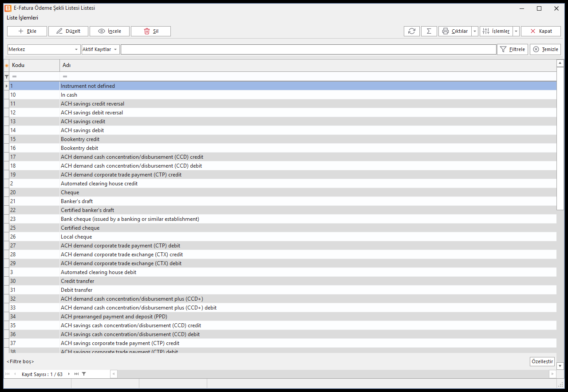Image resolution: width=568 pixels, height=392 pixels.
Task: Click the Çıktılar printer button
Action: click(x=455, y=31)
